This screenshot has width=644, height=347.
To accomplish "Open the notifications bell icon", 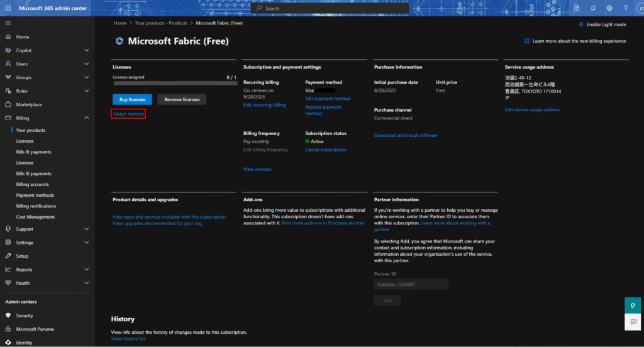I will click(x=593, y=8).
